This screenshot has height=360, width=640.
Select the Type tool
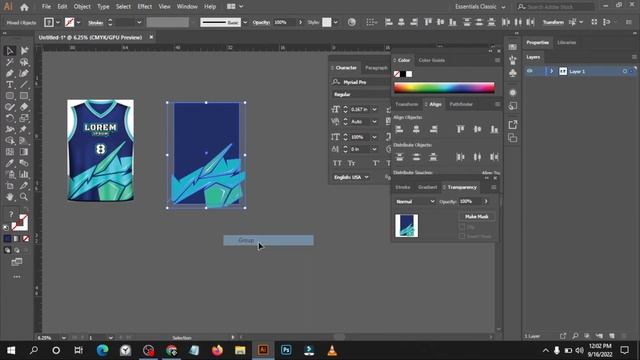[x=10, y=85]
